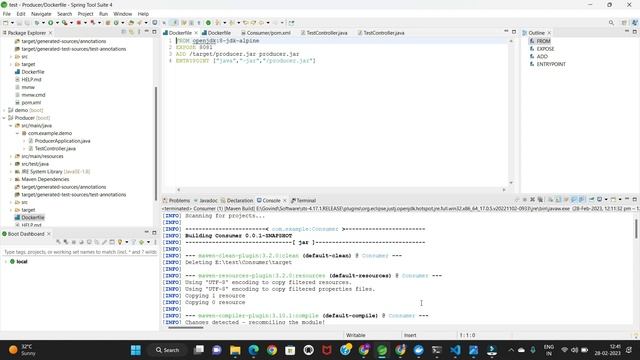Select TestController.java under com.example.demo
Screen dimensions: 640x360
[x=55, y=149]
